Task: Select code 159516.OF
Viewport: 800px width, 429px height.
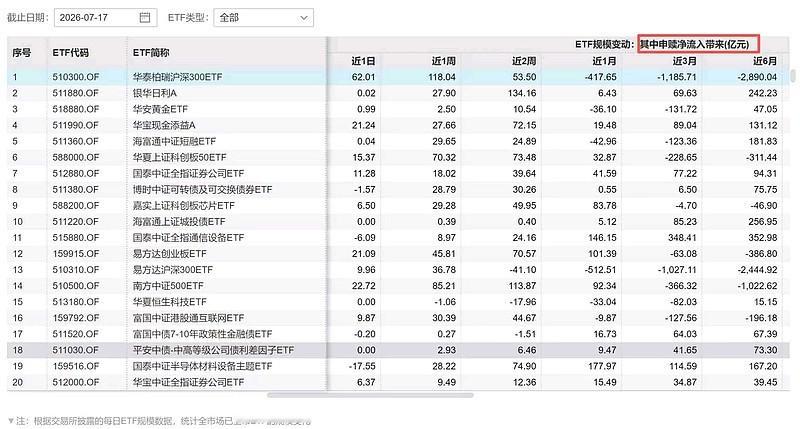Action: (76, 366)
